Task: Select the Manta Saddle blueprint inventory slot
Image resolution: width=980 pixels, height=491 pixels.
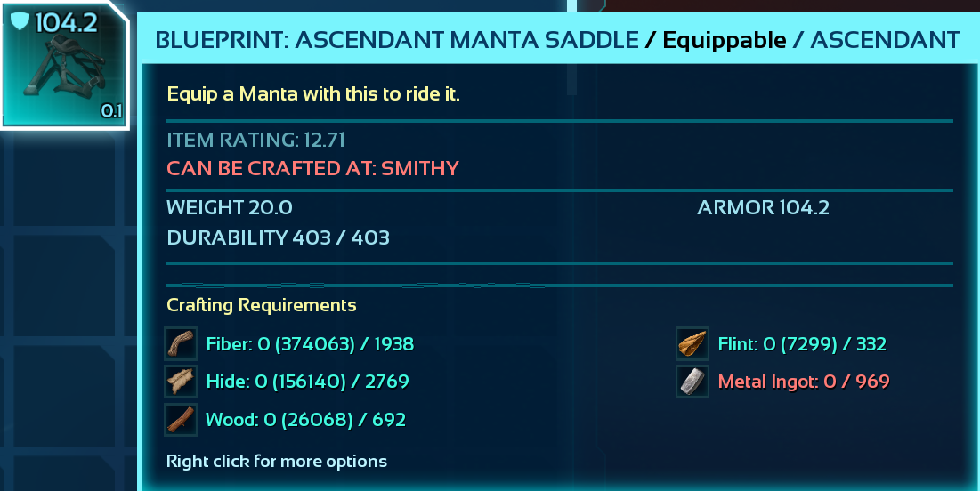Action: pyautogui.click(x=64, y=64)
